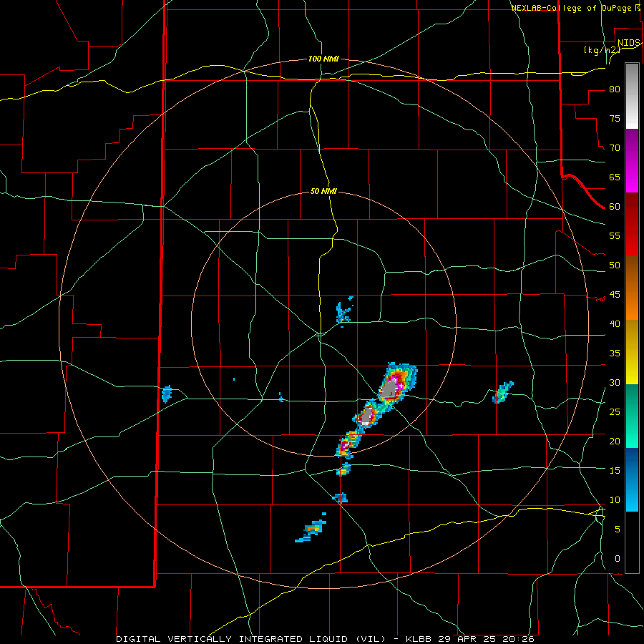Click the '10' value on the VIL scale

[x=615, y=500]
